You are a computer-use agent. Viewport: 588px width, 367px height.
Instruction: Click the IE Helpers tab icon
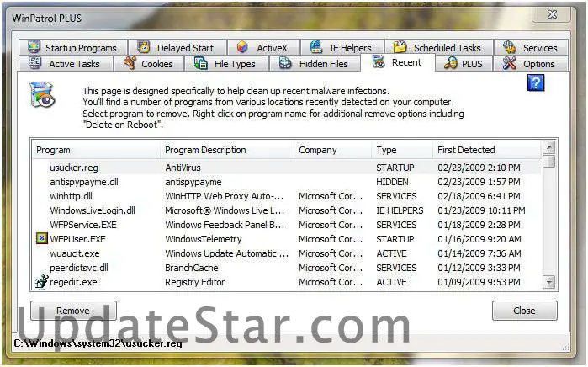[x=316, y=47]
